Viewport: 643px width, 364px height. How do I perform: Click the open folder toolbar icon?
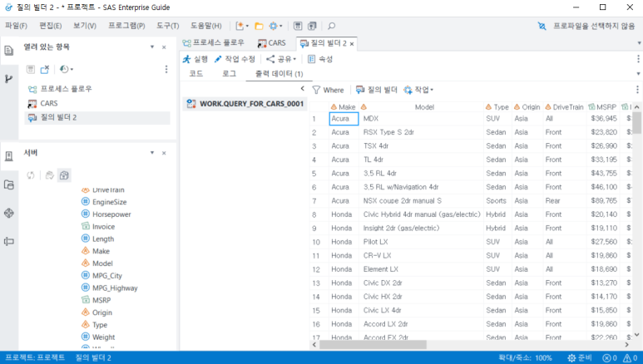click(x=259, y=26)
